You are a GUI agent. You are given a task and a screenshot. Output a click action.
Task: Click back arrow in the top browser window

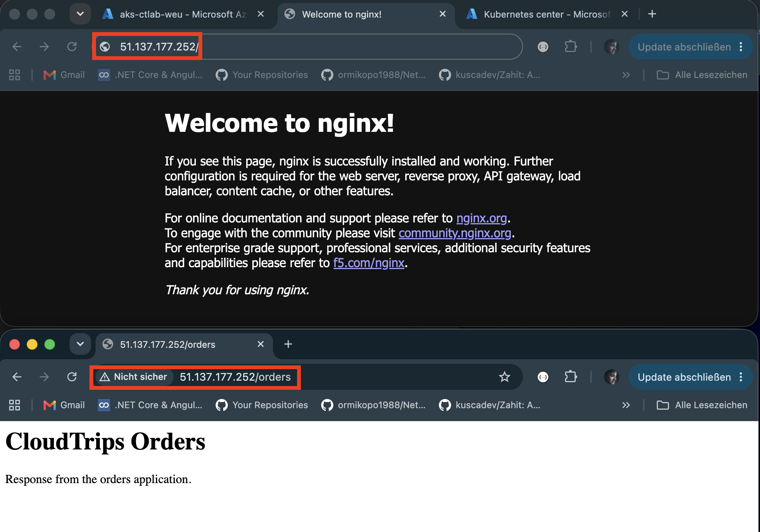[x=17, y=47]
